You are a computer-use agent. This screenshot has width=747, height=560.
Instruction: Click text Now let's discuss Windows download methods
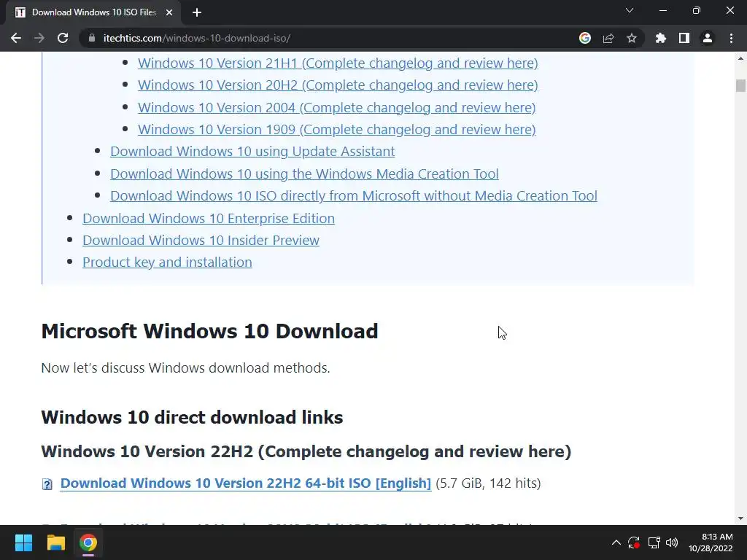[x=185, y=367]
